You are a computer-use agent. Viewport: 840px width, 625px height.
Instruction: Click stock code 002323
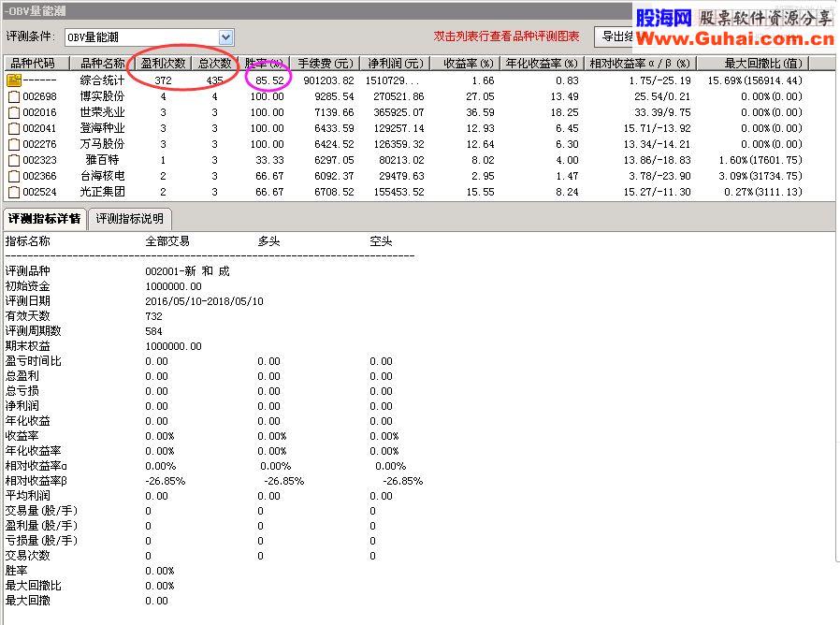(39, 160)
